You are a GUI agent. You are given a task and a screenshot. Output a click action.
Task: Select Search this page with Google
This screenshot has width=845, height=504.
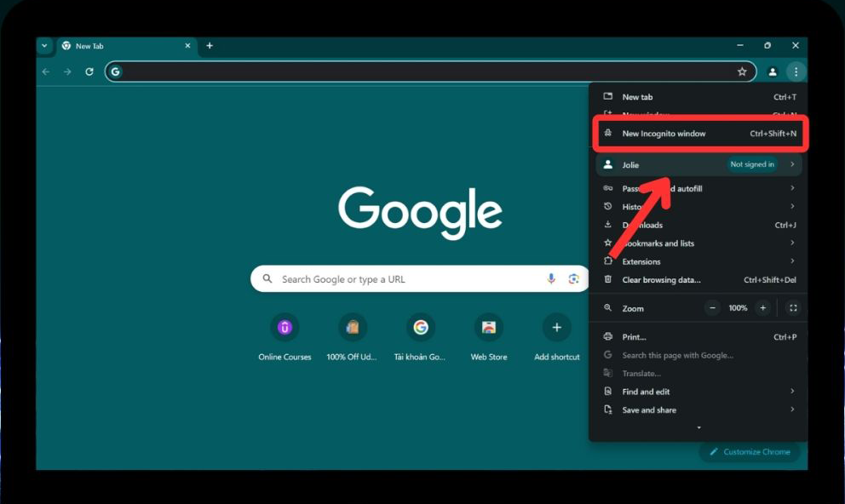[x=699, y=355]
